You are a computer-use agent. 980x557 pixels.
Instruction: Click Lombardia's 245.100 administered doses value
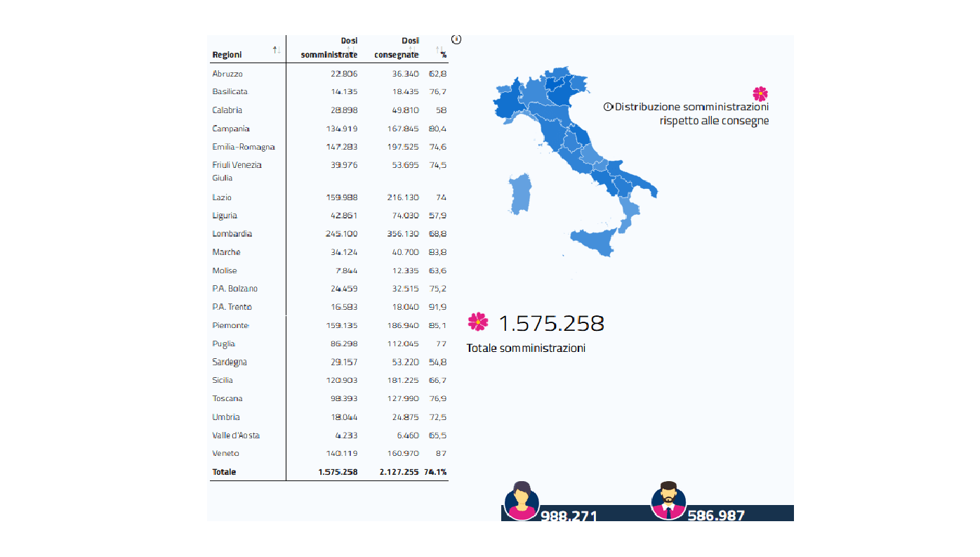[343, 234]
